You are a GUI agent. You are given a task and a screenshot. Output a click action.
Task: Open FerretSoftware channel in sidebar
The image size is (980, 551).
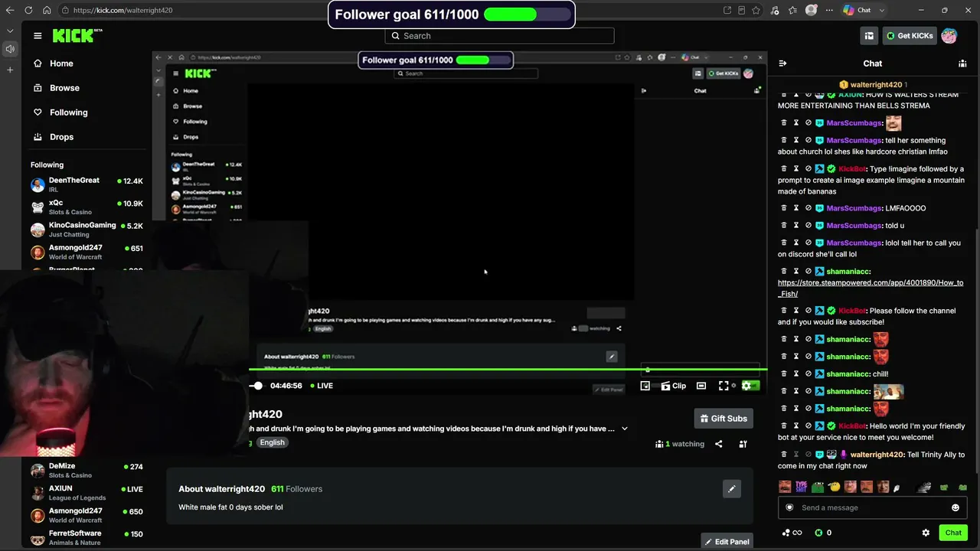tap(87, 537)
